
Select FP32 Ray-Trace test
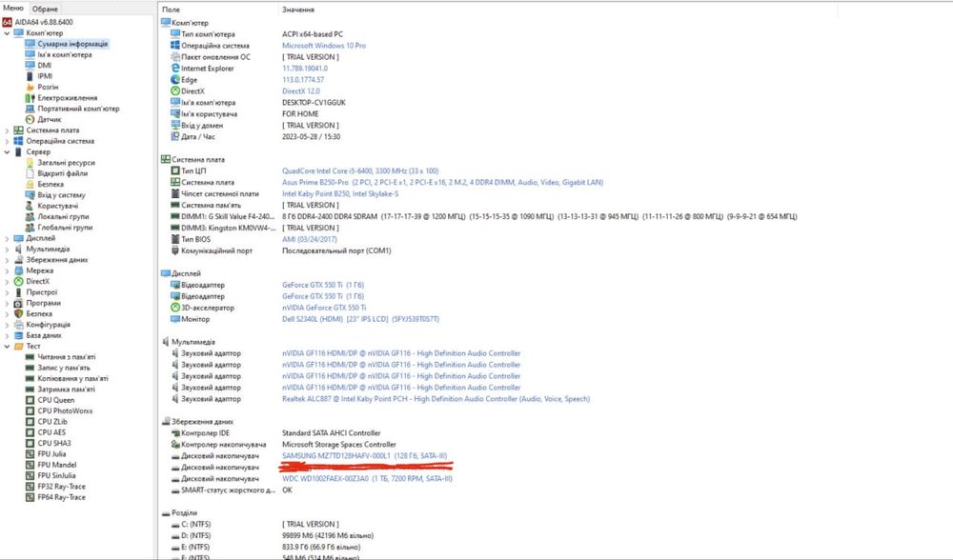pyautogui.click(x=61, y=487)
